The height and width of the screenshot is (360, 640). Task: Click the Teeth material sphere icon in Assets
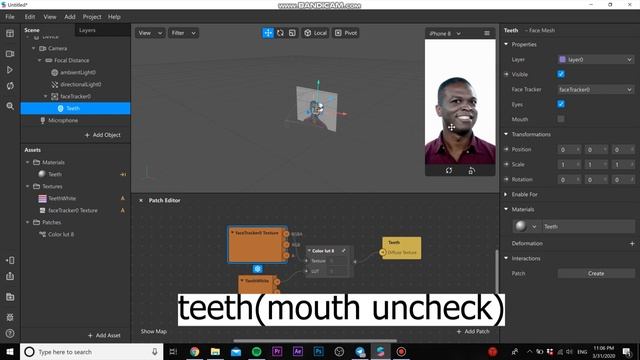(x=42, y=174)
